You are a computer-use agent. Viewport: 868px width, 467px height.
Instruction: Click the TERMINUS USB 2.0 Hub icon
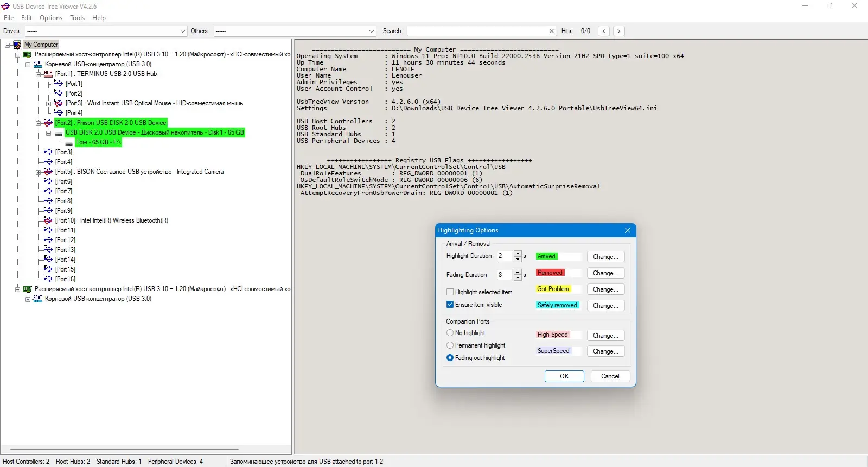[48, 74]
